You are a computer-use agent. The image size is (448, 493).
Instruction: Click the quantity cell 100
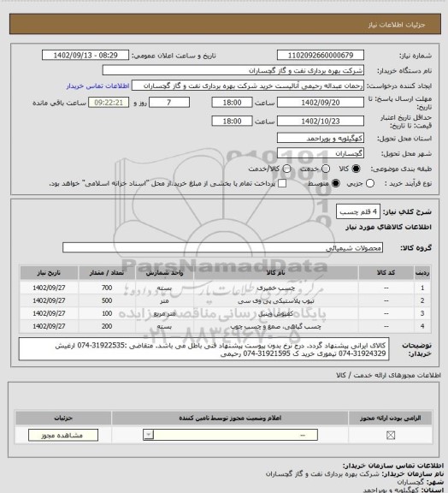tap(107, 313)
